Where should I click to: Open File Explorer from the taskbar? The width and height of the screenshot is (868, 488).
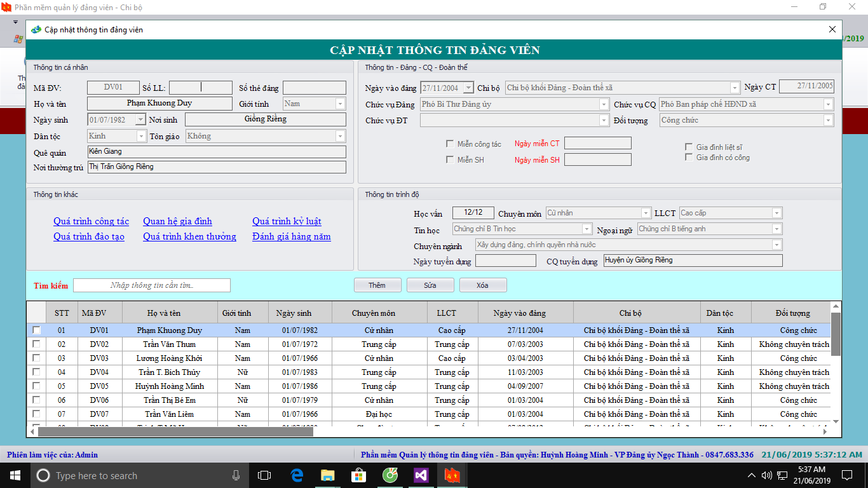(x=327, y=475)
